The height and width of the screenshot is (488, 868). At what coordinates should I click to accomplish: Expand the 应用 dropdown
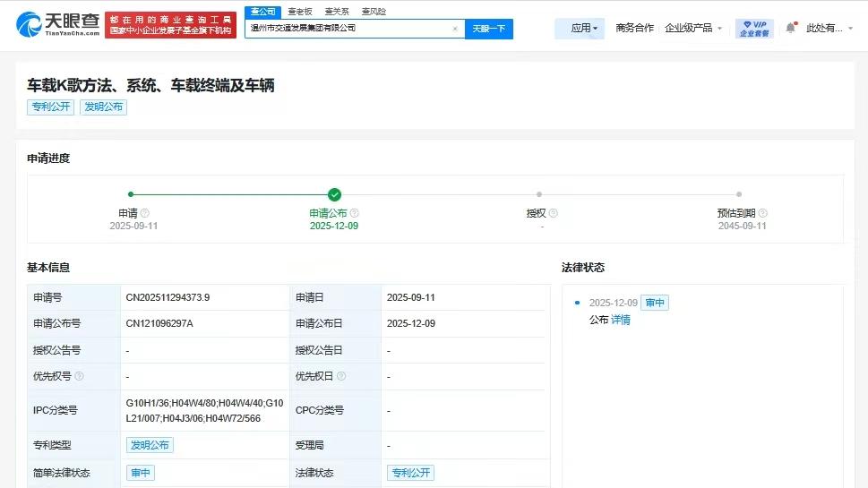click(x=580, y=29)
